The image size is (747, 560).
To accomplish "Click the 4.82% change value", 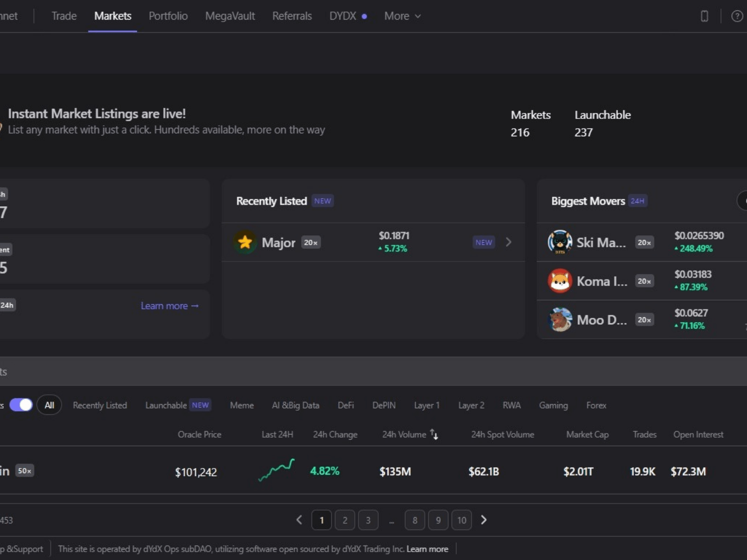I will coord(324,471).
